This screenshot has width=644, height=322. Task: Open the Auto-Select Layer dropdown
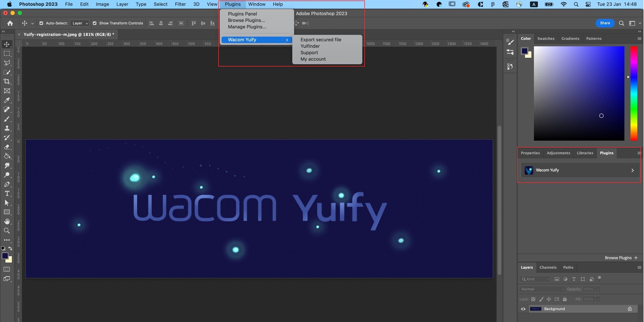point(80,23)
